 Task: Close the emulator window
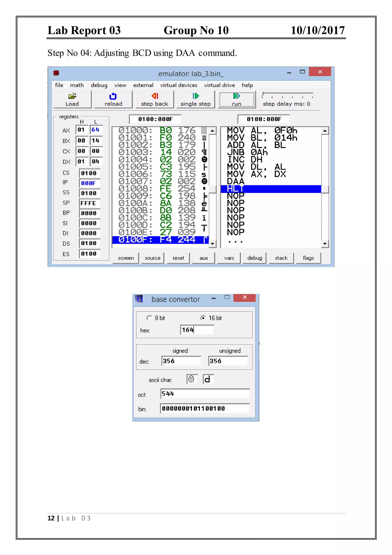click(320, 72)
